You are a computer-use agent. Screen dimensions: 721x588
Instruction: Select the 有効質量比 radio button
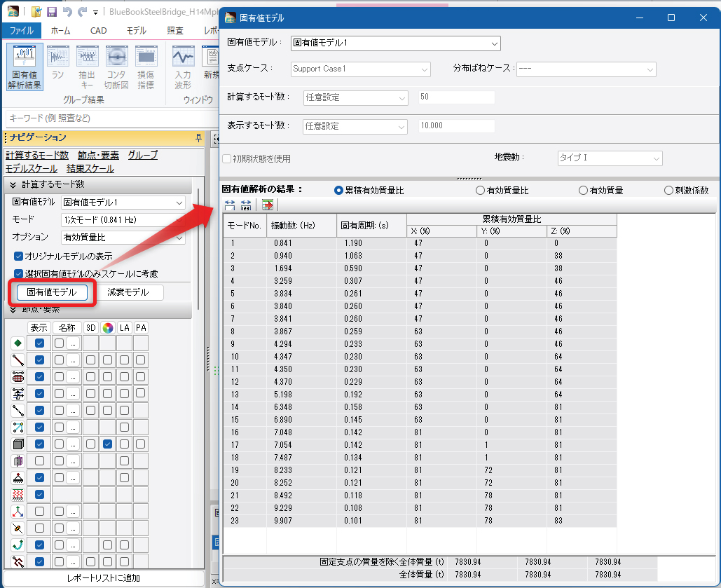(480, 191)
